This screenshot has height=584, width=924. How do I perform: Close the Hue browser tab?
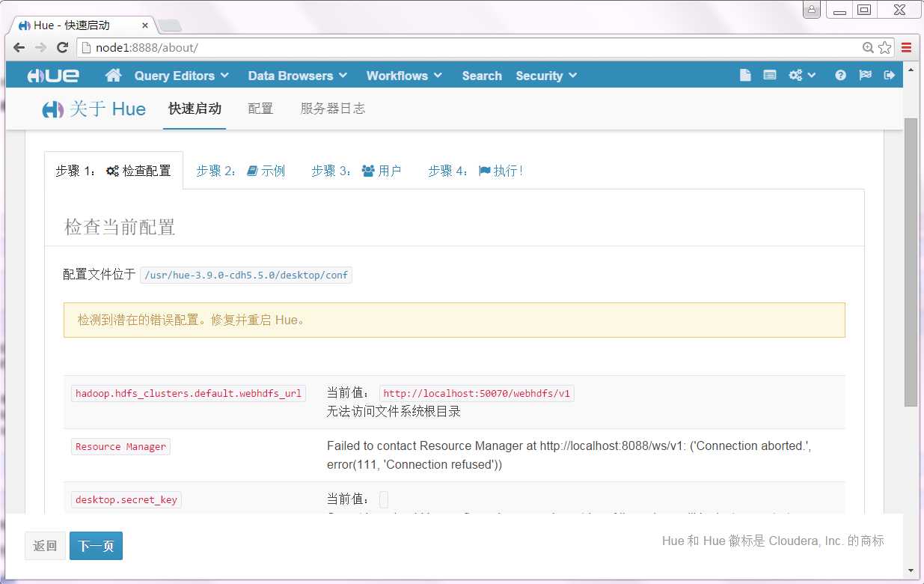144,25
